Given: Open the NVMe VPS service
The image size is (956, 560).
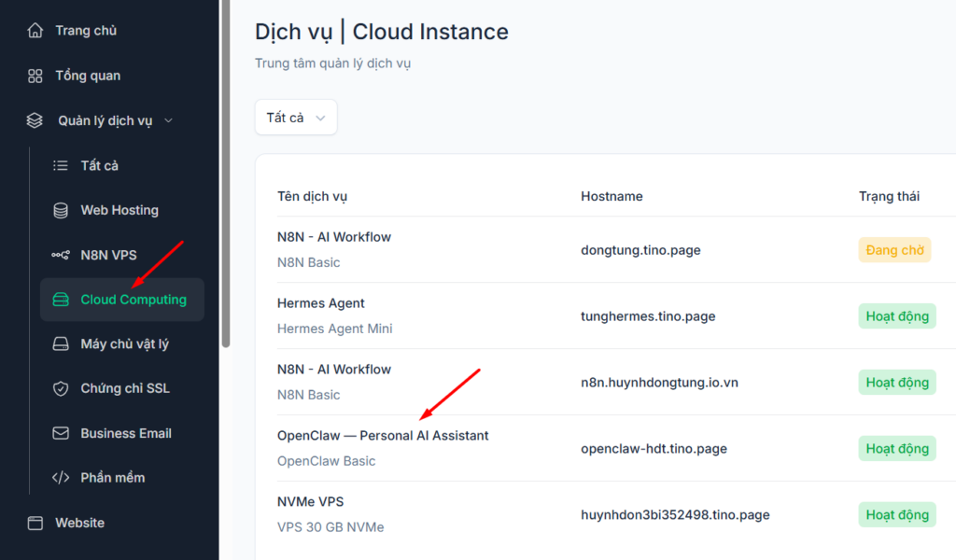Looking at the screenshot, I should click(x=310, y=501).
